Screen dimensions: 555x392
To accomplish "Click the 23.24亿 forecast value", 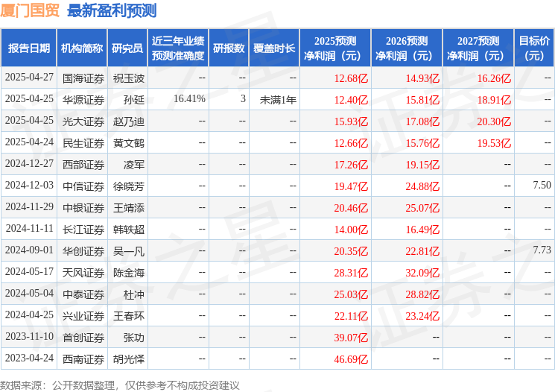I will [422, 316].
